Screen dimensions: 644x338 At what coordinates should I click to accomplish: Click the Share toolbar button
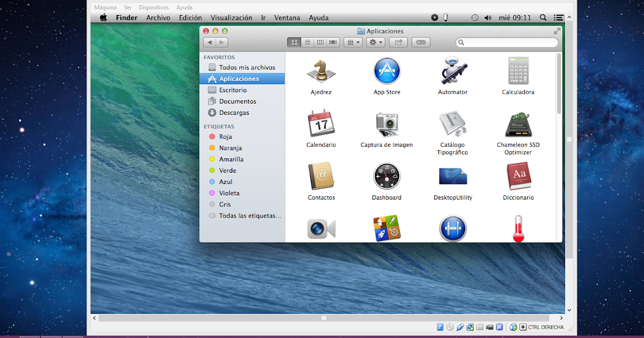tap(398, 42)
